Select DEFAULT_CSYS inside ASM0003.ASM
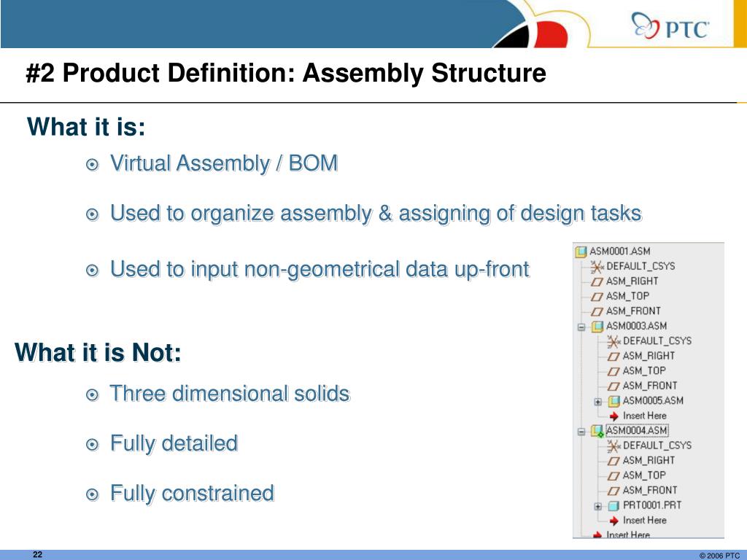Viewport: 747px width, 560px height. point(657,341)
